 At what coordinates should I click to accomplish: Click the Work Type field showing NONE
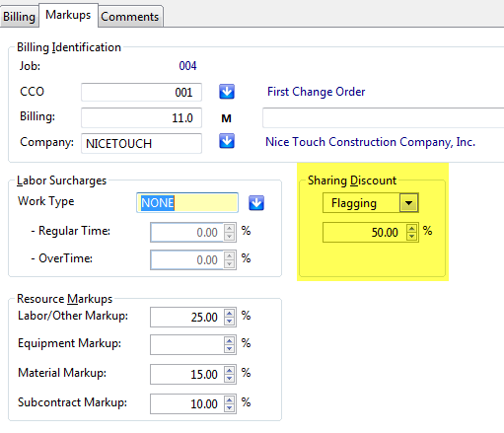pyautogui.click(x=187, y=202)
